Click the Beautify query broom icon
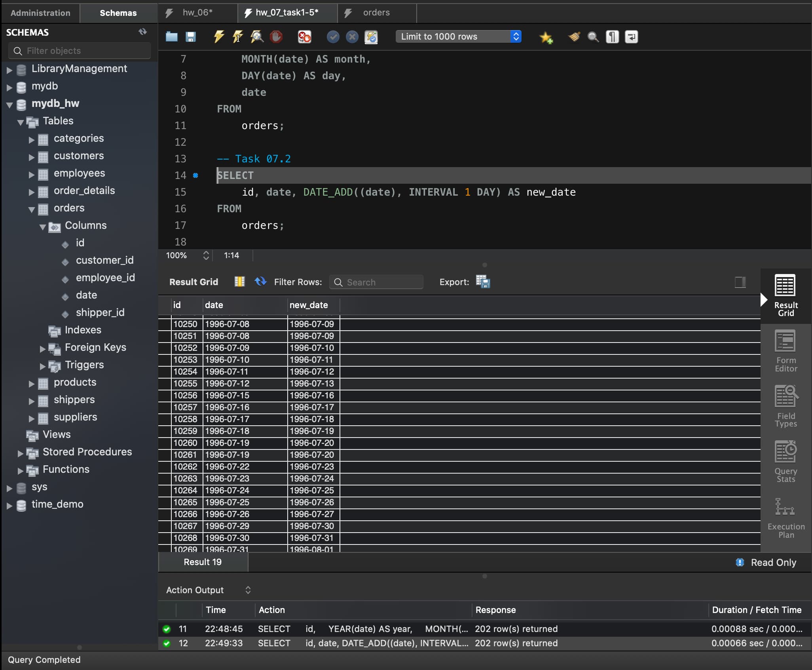Viewport: 812px width, 670px height. (574, 37)
